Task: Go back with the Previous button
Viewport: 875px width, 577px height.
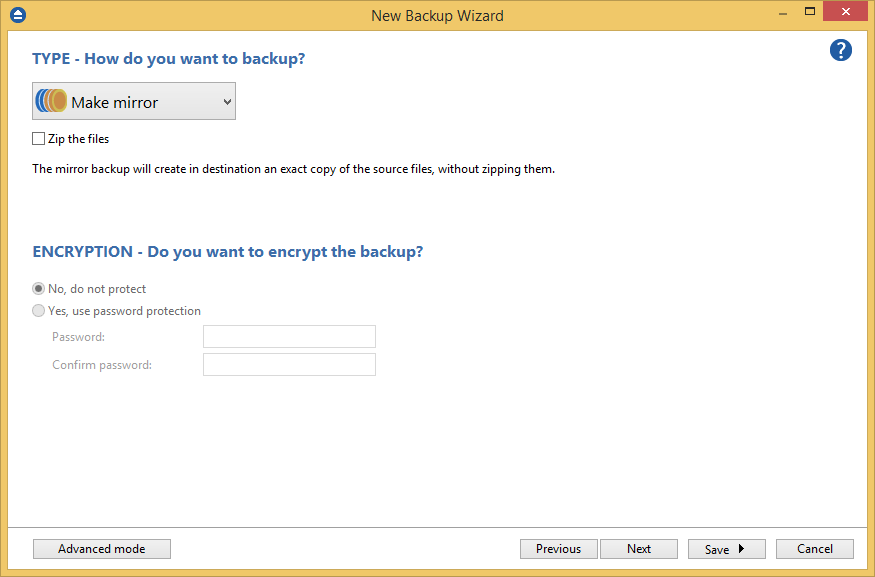Action: click(558, 548)
